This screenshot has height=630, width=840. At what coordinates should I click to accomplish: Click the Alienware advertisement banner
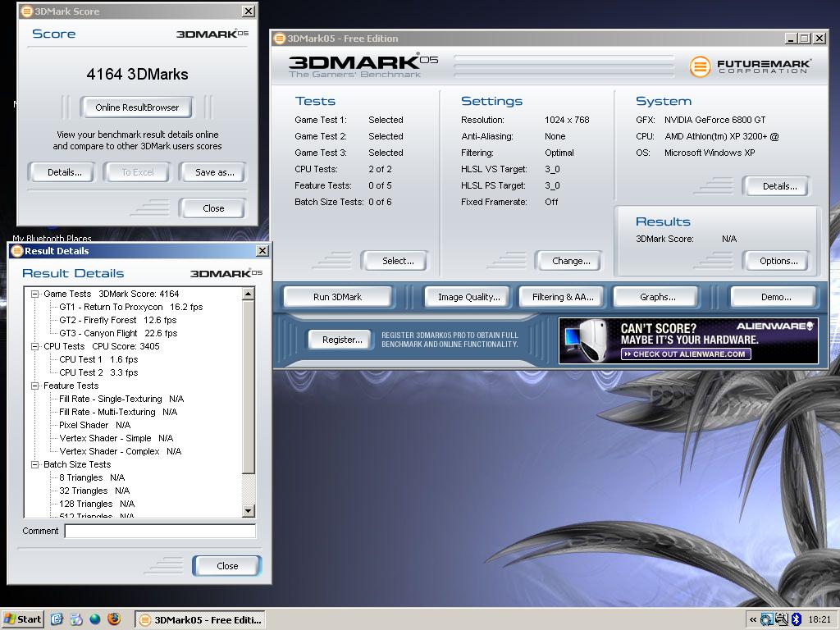click(x=688, y=340)
